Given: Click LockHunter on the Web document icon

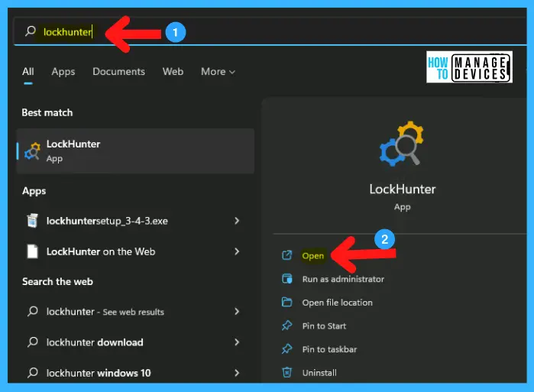Looking at the screenshot, I should [32, 251].
